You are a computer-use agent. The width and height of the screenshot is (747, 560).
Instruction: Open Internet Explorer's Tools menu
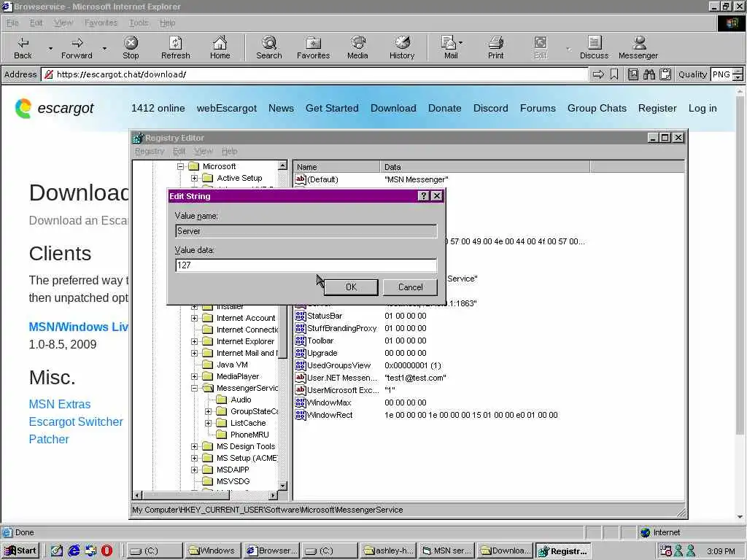pos(139,23)
